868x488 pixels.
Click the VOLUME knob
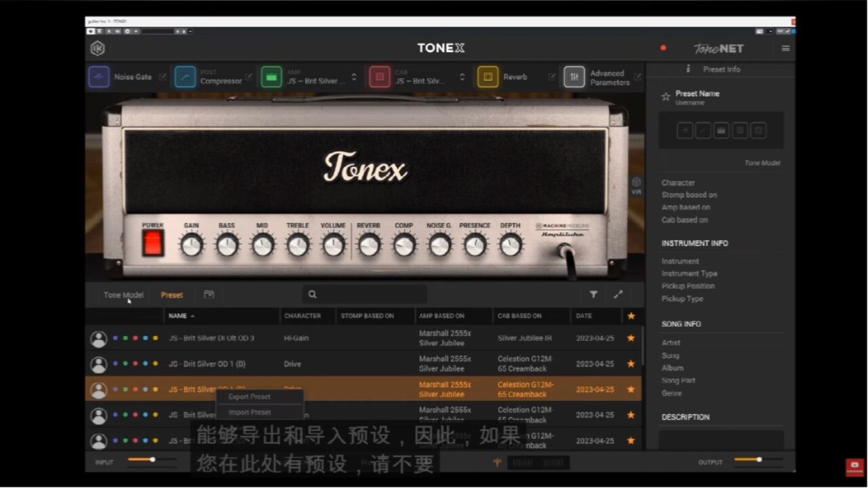334,244
